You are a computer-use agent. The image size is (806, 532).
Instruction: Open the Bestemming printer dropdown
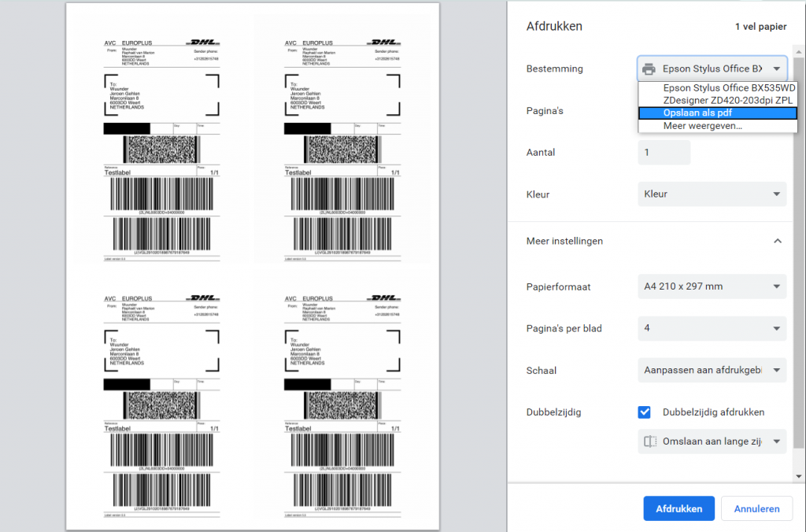[712, 68]
